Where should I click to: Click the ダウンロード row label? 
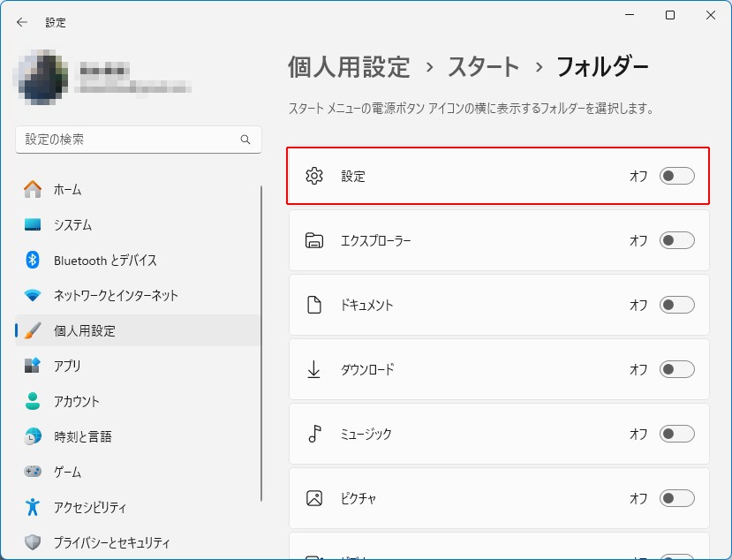tap(367, 369)
